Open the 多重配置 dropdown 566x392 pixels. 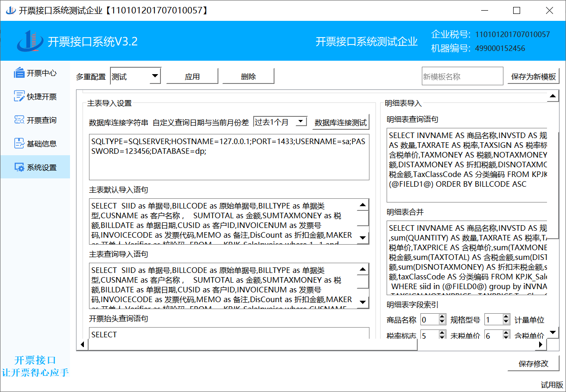[155, 76]
